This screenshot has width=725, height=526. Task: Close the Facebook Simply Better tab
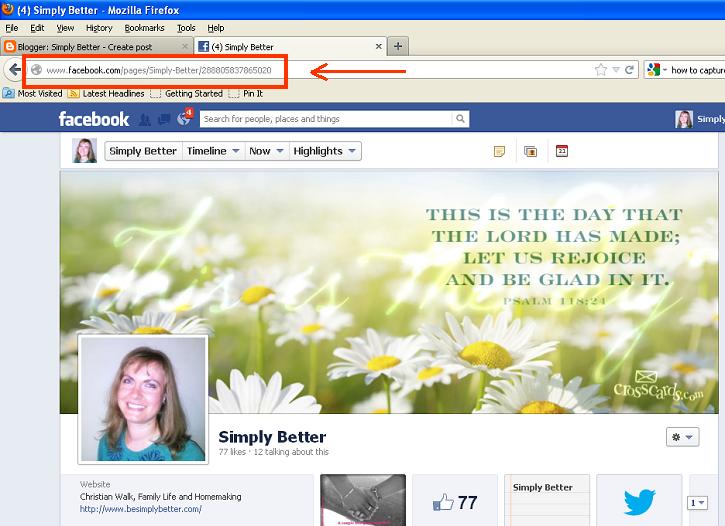(378, 46)
